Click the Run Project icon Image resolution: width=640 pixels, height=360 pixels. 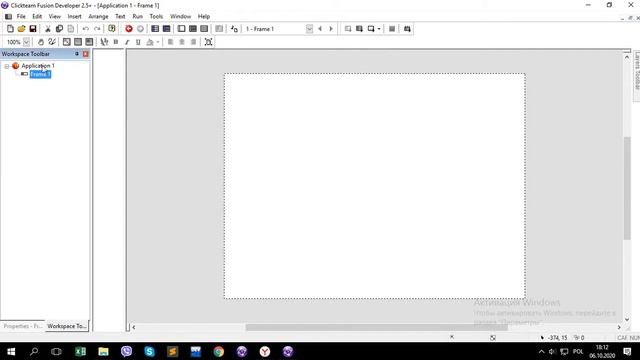click(x=348, y=29)
